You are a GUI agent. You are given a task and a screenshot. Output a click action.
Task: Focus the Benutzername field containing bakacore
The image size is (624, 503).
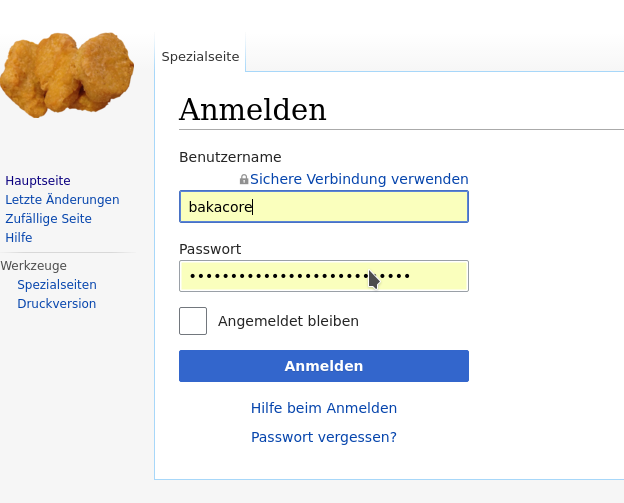tap(324, 207)
